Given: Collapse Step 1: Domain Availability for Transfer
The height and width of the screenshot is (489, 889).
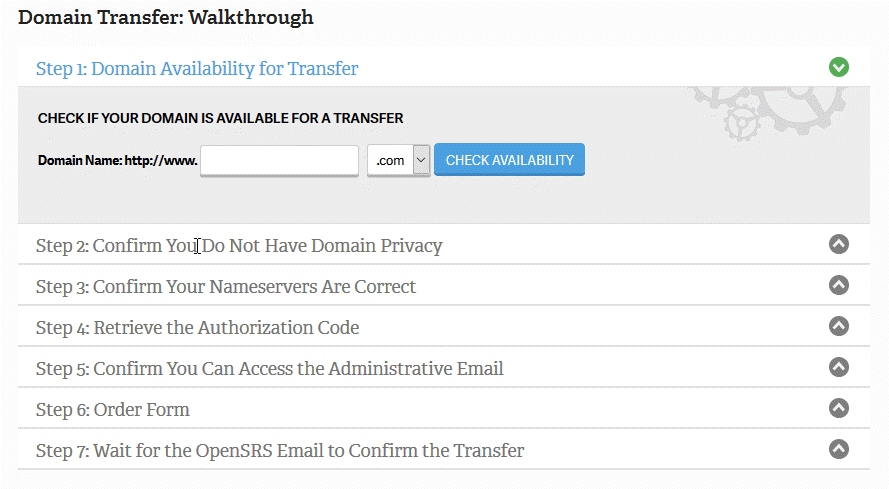Looking at the screenshot, I should (x=197, y=69).
